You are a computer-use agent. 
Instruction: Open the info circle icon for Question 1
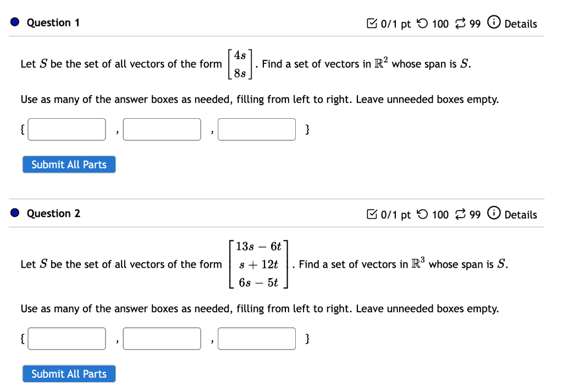pos(494,23)
